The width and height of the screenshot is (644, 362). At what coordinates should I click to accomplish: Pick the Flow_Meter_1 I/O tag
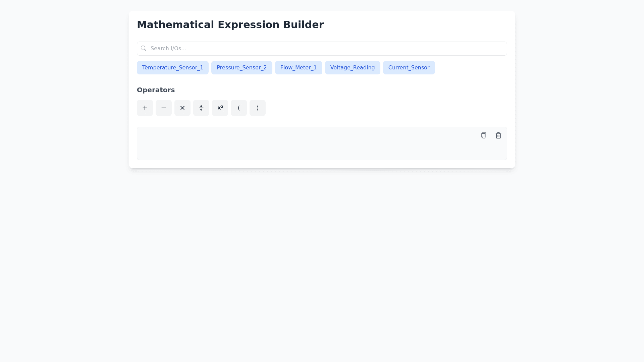pyautogui.click(x=299, y=68)
